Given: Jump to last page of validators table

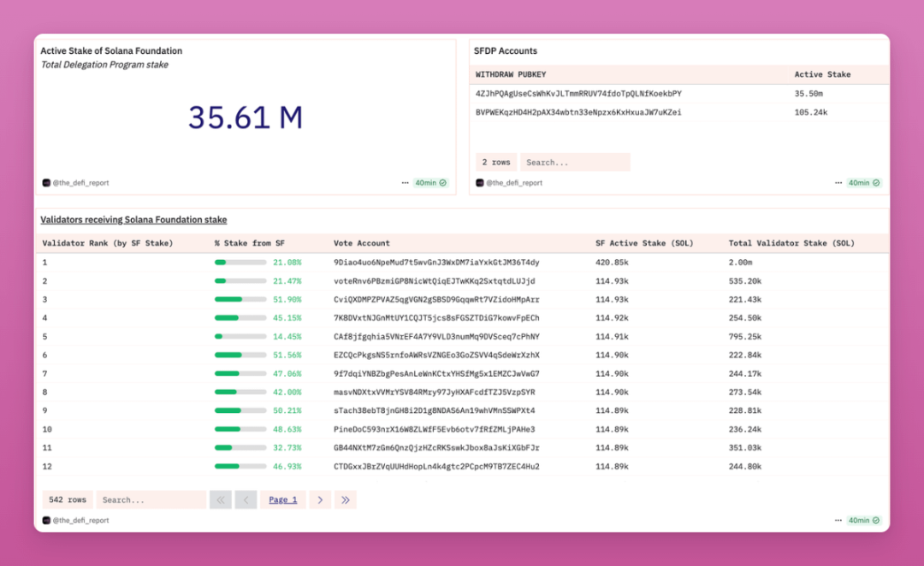Looking at the screenshot, I should coord(346,500).
